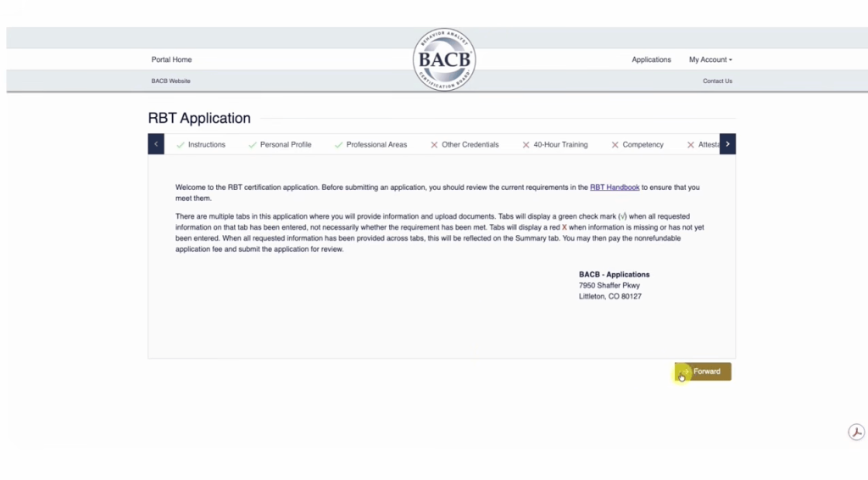Select the Other Credentials tab
868x480 pixels.
coord(465,144)
